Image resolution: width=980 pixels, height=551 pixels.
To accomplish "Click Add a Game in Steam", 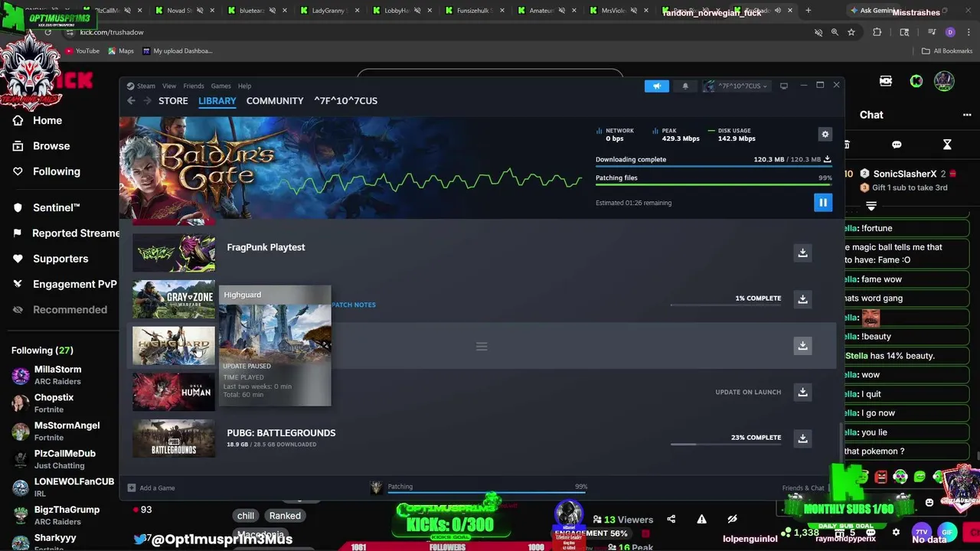I will coord(152,487).
